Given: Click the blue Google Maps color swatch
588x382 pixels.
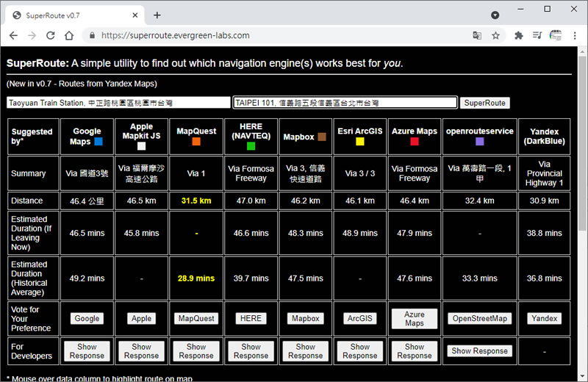Looking at the screenshot, I should click(98, 142).
